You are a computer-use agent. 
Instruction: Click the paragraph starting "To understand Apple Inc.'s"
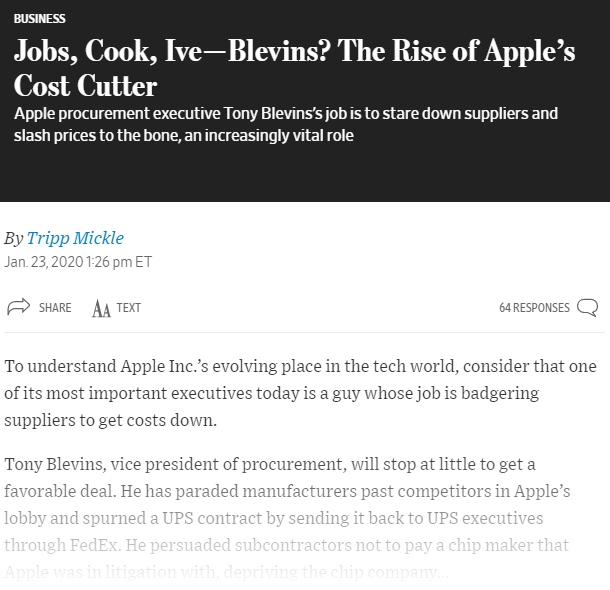point(300,392)
